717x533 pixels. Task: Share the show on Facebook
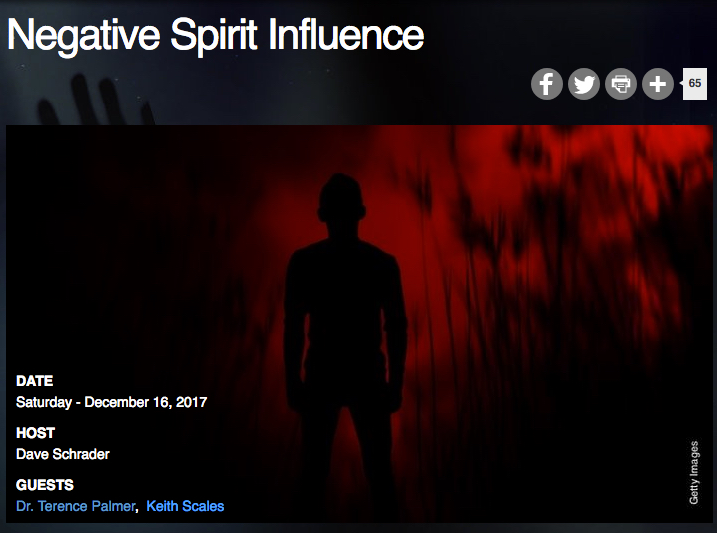click(x=546, y=84)
